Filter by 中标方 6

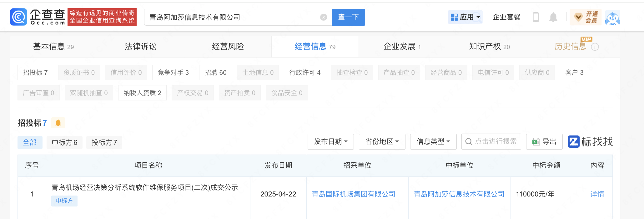(64, 142)
